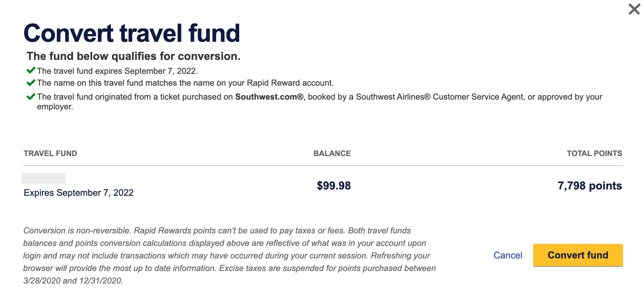Click the green checkmark beside name match line
Image resolution: width=644 pixels, height=294 pixels.
pyautogui.click(x=31, y=83)
